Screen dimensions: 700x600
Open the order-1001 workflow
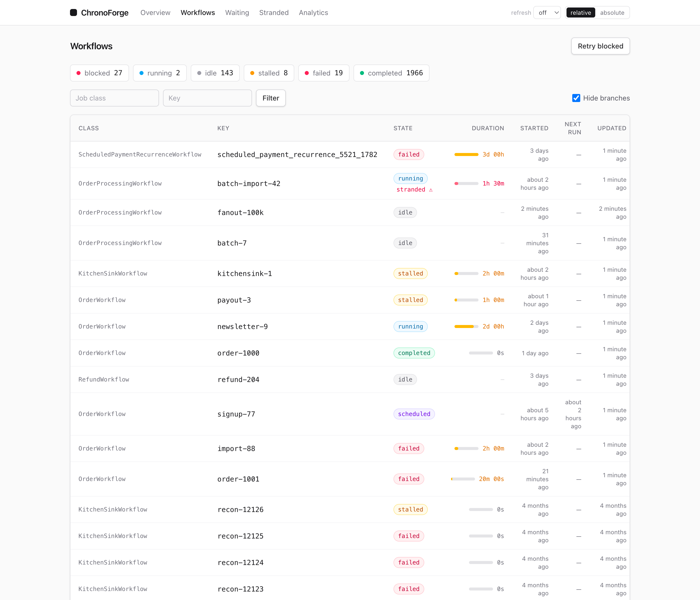coord(238,479)
